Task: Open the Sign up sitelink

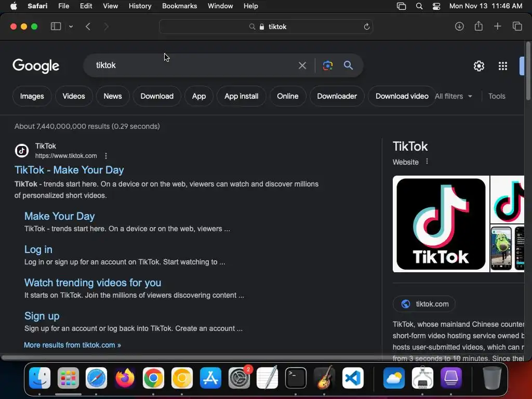Action: [42, 316]
